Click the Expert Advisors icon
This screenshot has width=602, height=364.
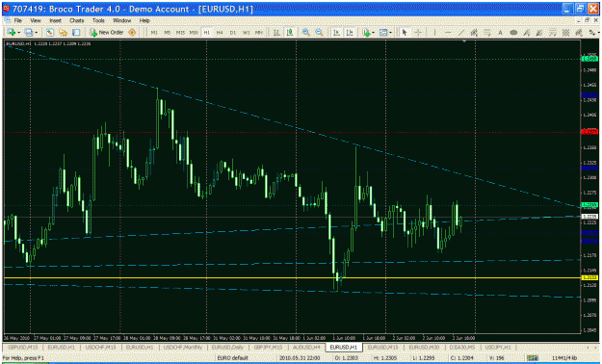tap(132, 33)
